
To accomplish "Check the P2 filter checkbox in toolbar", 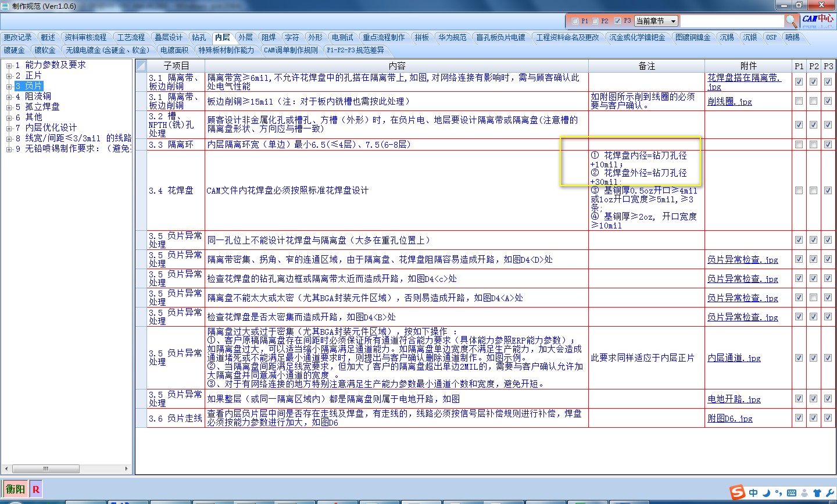I will pos(595,21).
